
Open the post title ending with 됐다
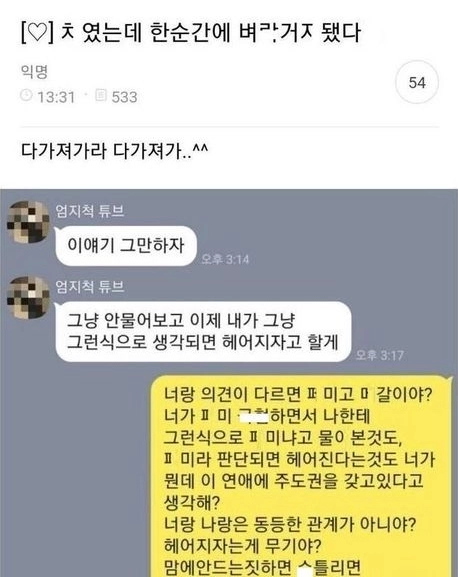tap(191, 33)
